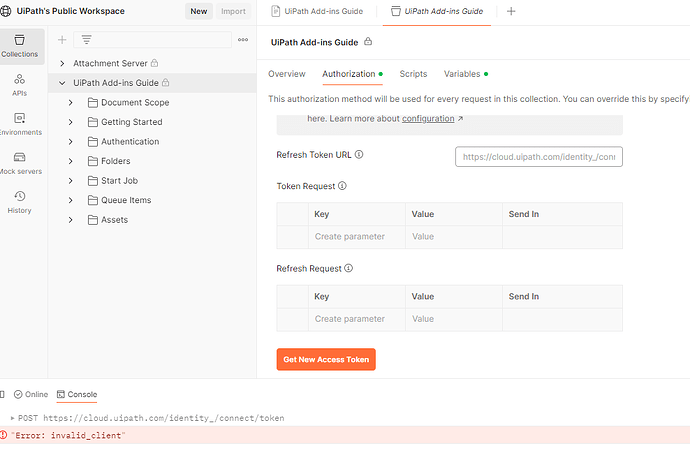Expand the Attachment Server collection
Viewport: 690px width, 462px height.
62,63
